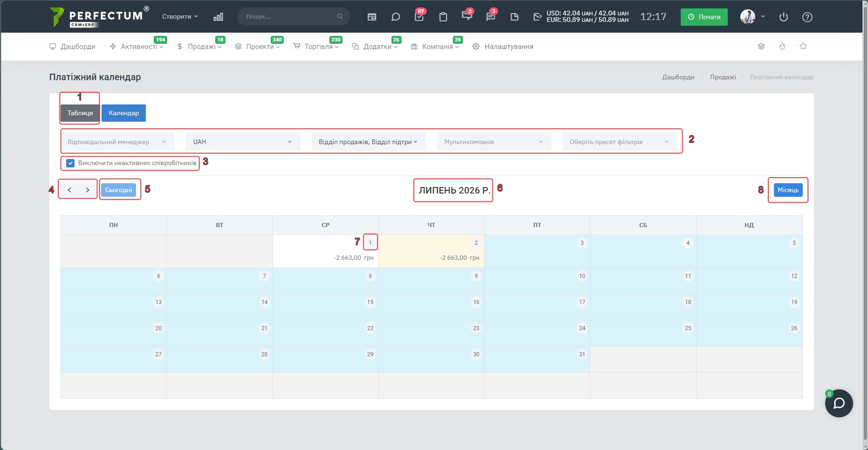Switch to the Таблиця view
The image size is (868, 450).
coord(80,113)
